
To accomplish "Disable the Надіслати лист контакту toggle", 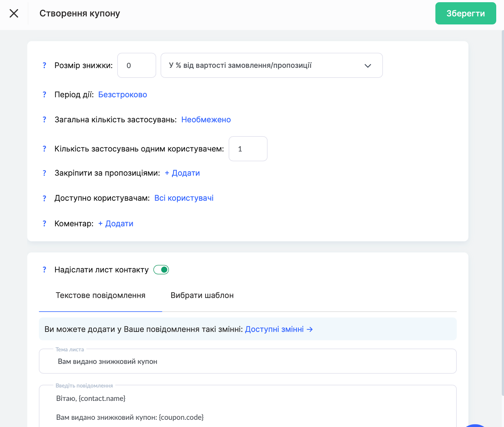I will 161,270.
